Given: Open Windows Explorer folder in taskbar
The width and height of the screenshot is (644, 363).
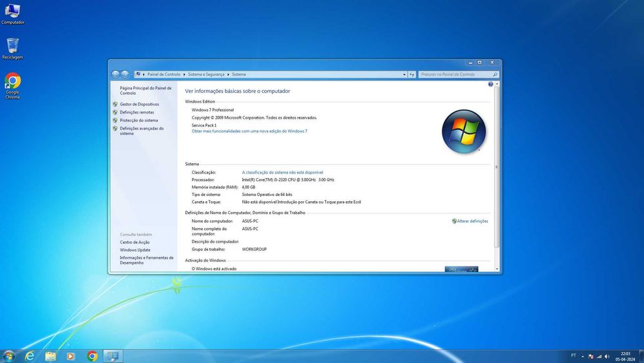Looking at the screenshot, I should (x=50, y=356).
